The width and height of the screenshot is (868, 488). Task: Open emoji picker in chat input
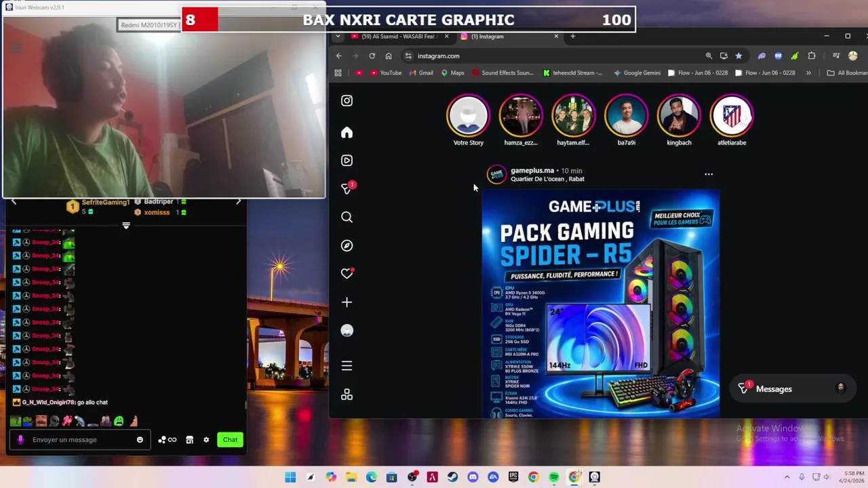(140, 440)
